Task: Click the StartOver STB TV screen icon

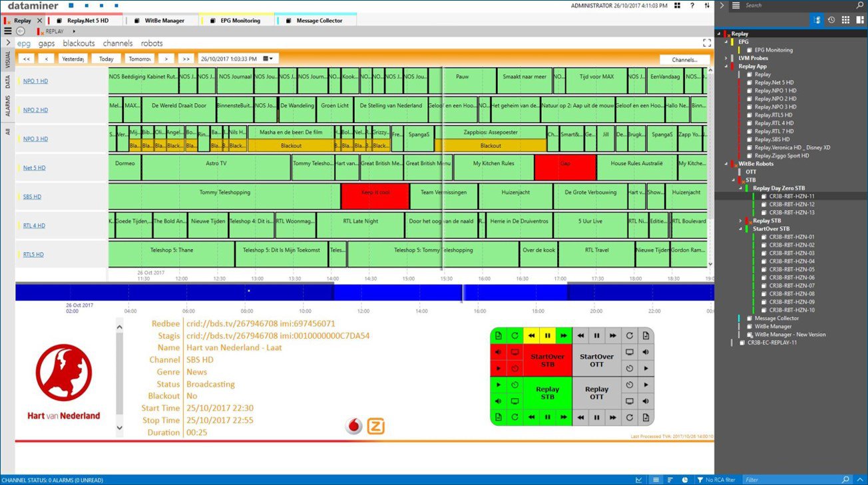Action: click(x=515, y=352)
